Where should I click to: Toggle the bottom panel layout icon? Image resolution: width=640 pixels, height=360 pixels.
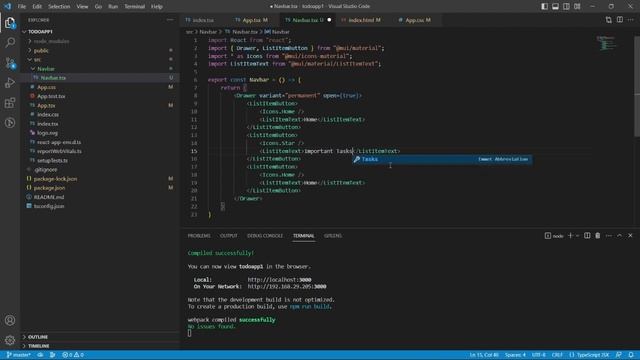click(x=556, y=7)
